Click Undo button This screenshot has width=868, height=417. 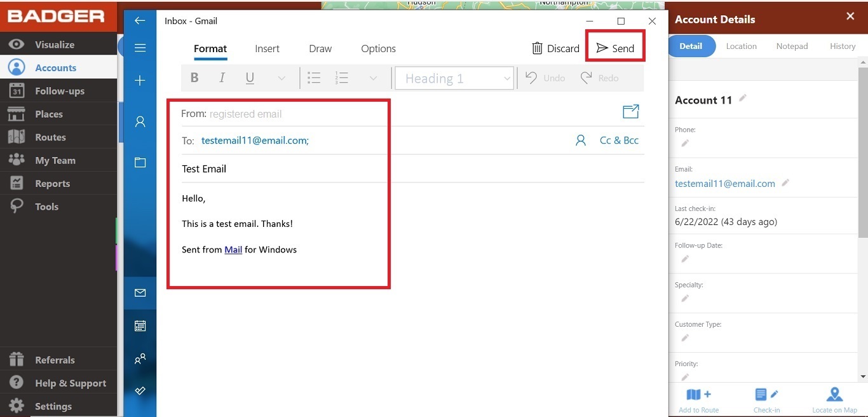click(545, 78)
